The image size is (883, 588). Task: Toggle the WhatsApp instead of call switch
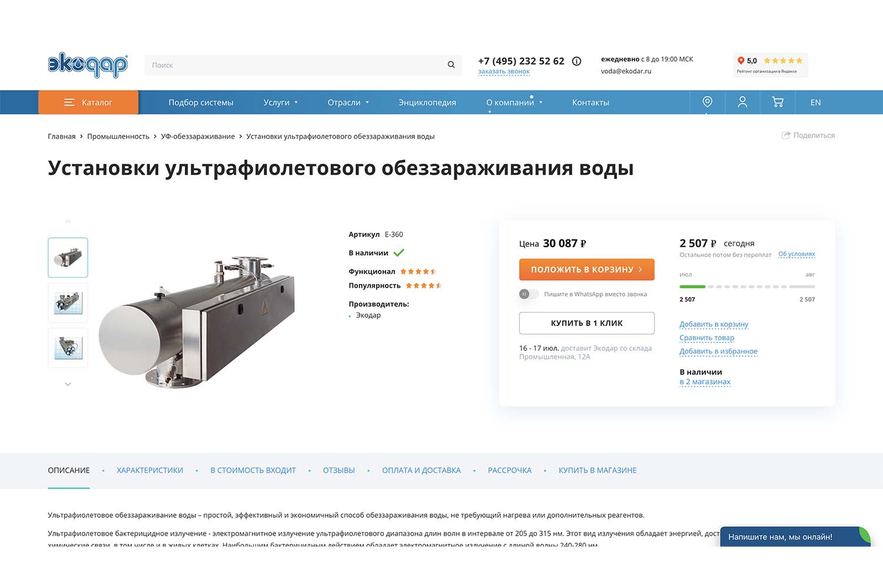(x=528, y=294)
